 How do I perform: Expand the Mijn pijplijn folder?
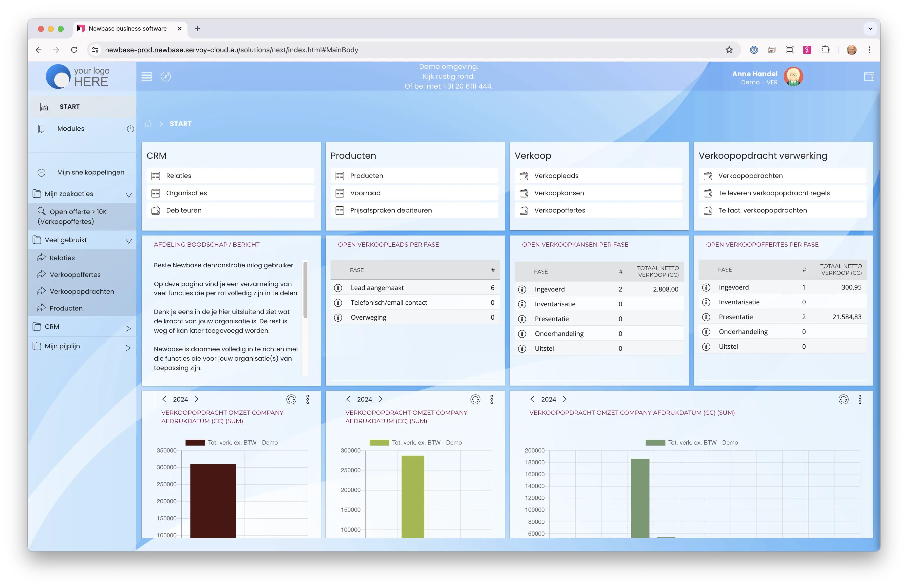[128, 347]
